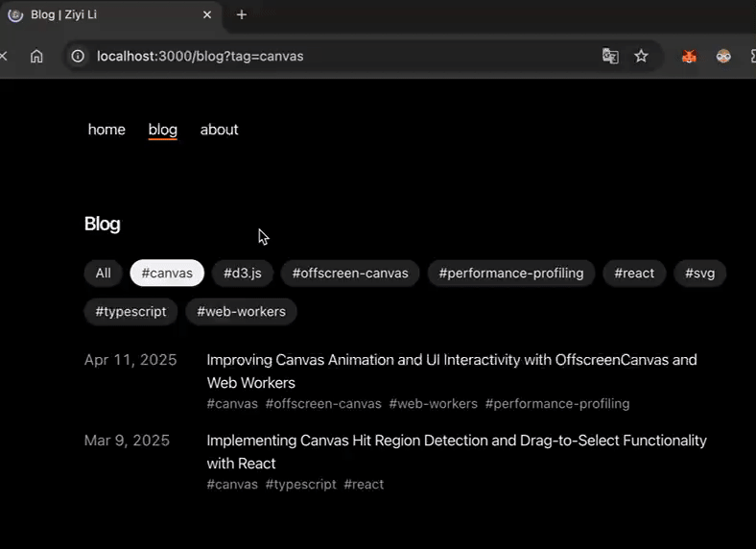Filter posts by #performance-profiling pill

(511, 273)
